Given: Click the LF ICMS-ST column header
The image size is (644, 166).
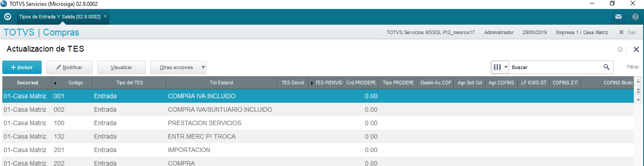Looking at the screenshot, I should click(x=534, y=83).
